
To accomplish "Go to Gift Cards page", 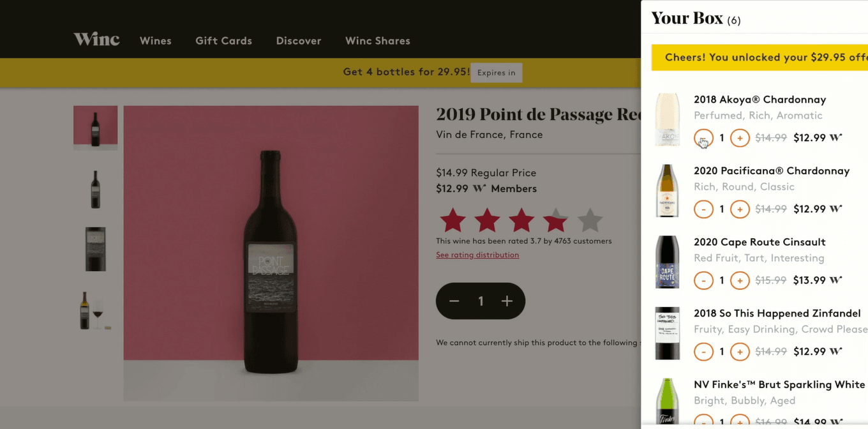I will coord(223,41).
